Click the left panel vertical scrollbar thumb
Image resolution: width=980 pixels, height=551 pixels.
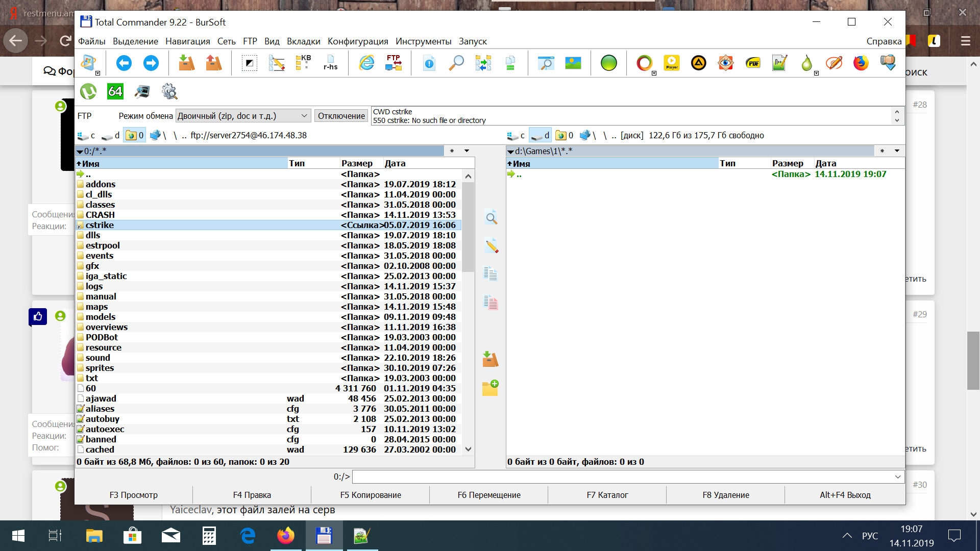coord(468,227)
